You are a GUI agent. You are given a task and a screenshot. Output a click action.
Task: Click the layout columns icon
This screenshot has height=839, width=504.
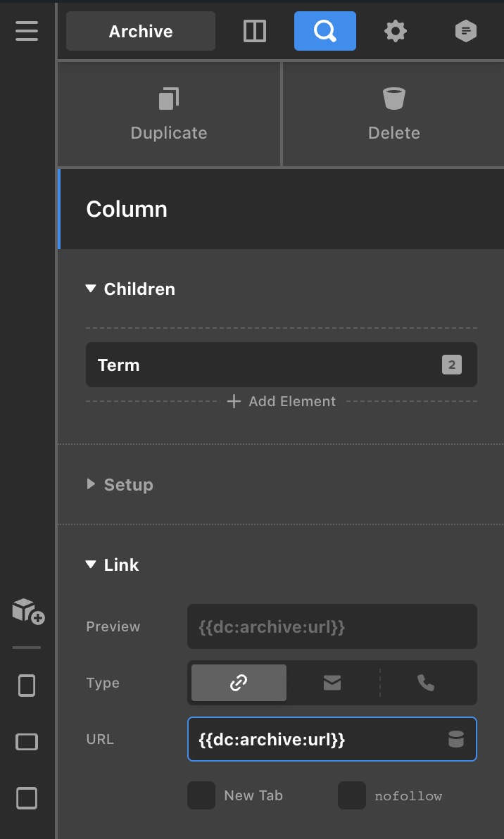[254, 31]
